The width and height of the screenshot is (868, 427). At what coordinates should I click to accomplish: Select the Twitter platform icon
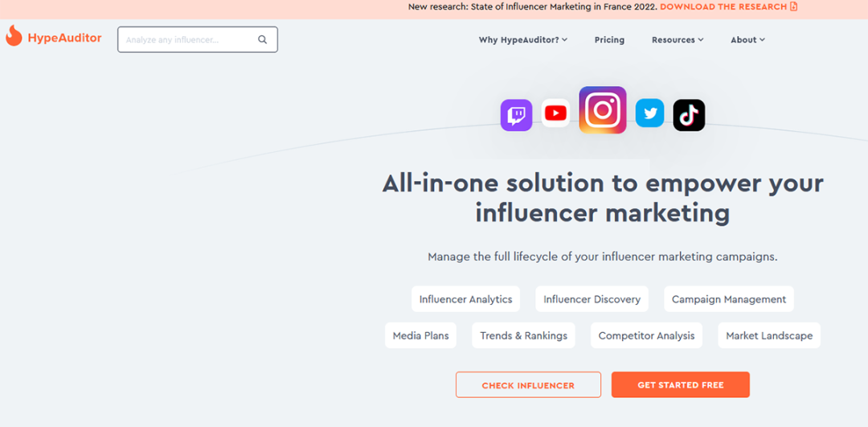pyautogui.click(x=650, y=113)
